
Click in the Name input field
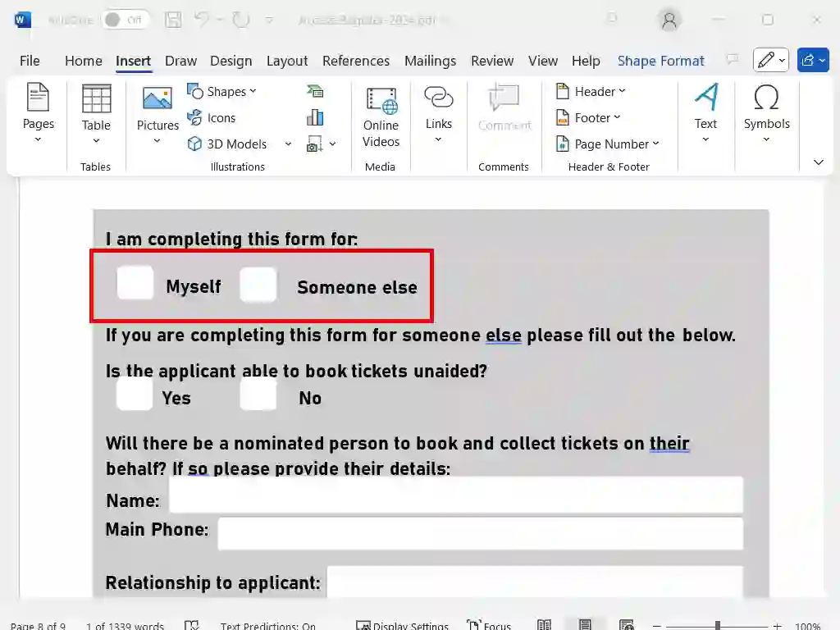pos(455,496)
